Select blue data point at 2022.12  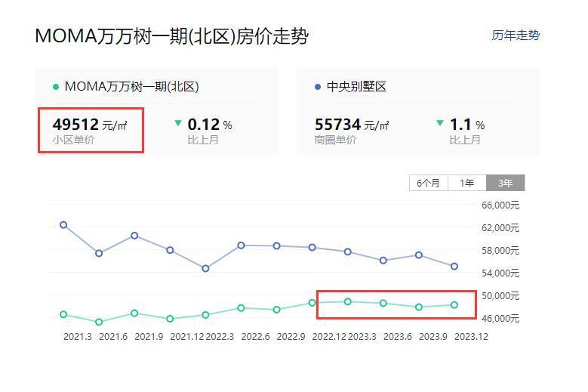click(x=312, y=248)
